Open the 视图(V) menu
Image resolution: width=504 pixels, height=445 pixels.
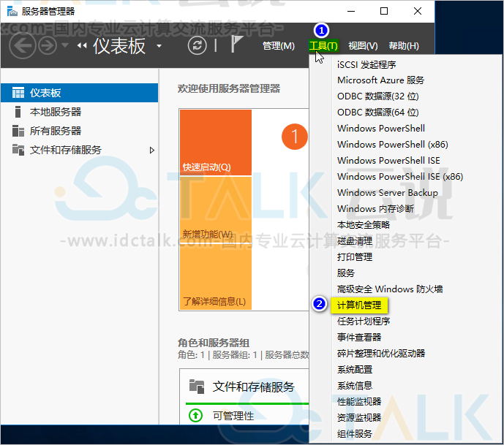(x=363, y=46)
